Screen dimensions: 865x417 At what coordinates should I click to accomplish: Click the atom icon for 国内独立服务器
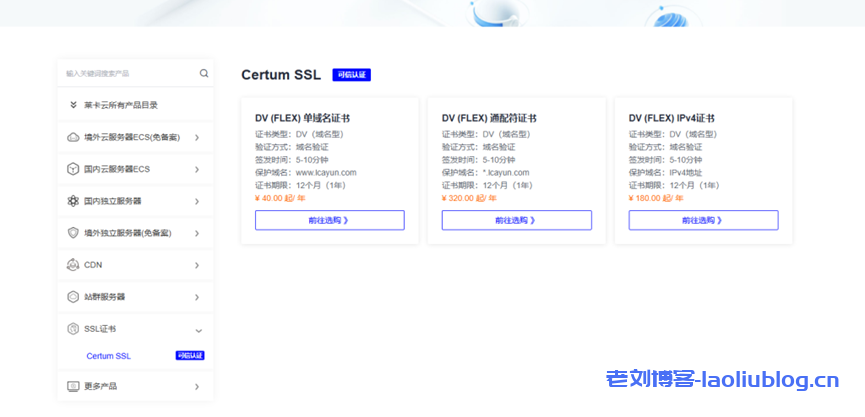pyautogui.click(x=73, y=201)
